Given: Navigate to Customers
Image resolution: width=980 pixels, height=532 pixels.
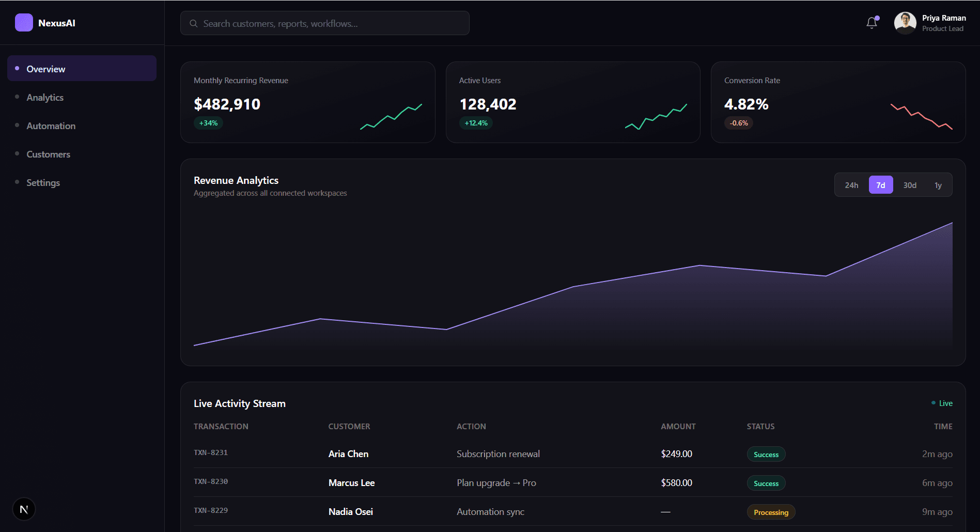Looking at the screenshot, I should coord(82,154).
